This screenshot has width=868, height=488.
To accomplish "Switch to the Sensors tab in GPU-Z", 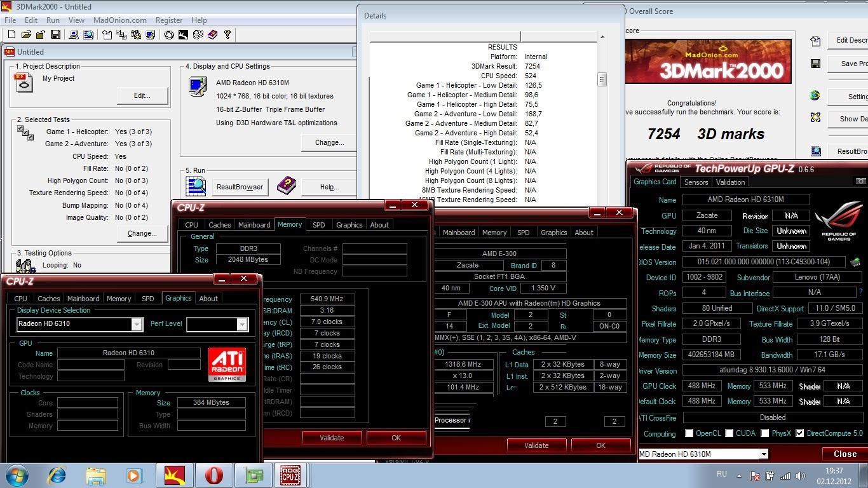I will point(696,182).
